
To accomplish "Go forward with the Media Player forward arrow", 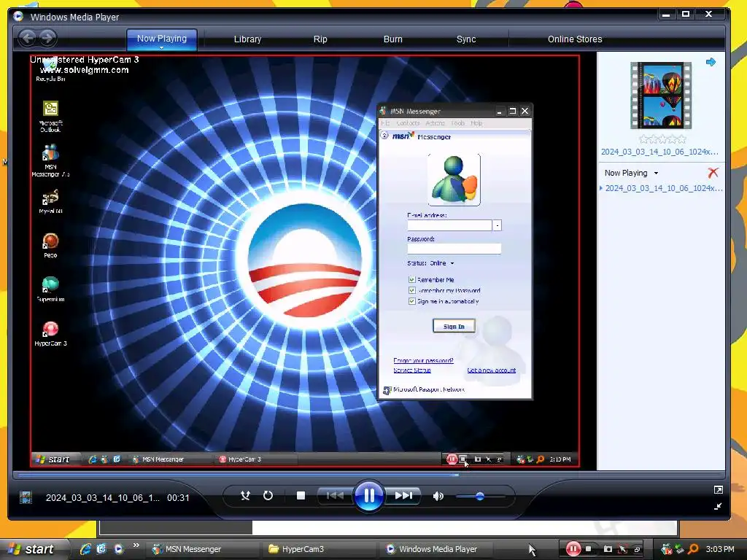I will click(47, 38).
